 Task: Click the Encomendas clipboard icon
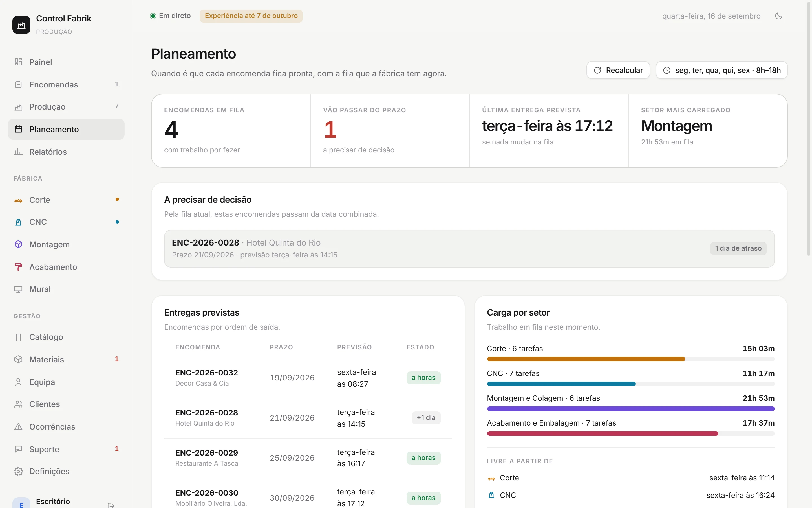[x=18, y=84]
